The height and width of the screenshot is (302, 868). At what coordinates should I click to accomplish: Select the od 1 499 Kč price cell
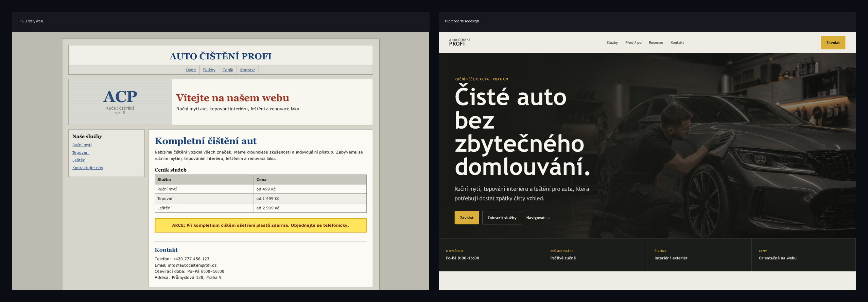[x=310, y=199]
